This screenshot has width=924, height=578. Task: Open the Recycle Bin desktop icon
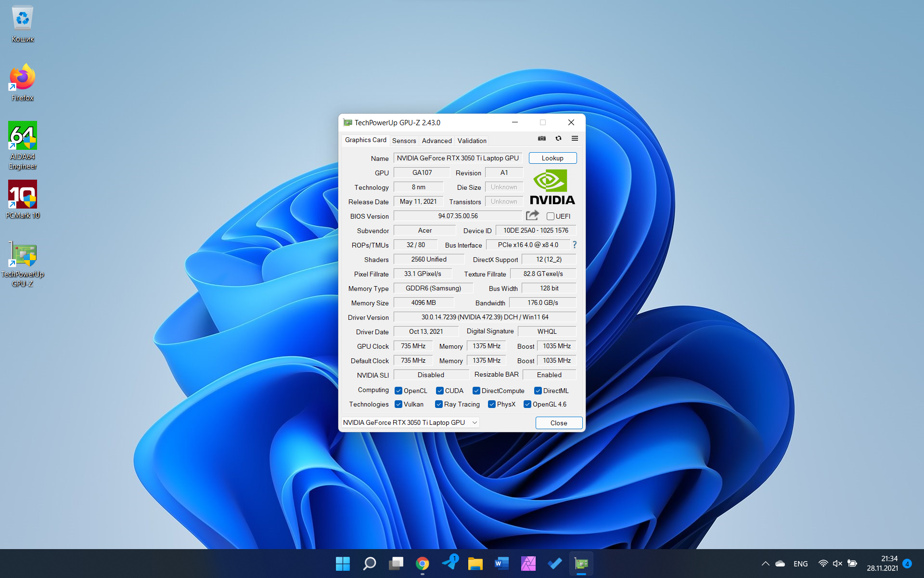click(x=23, y=24)
